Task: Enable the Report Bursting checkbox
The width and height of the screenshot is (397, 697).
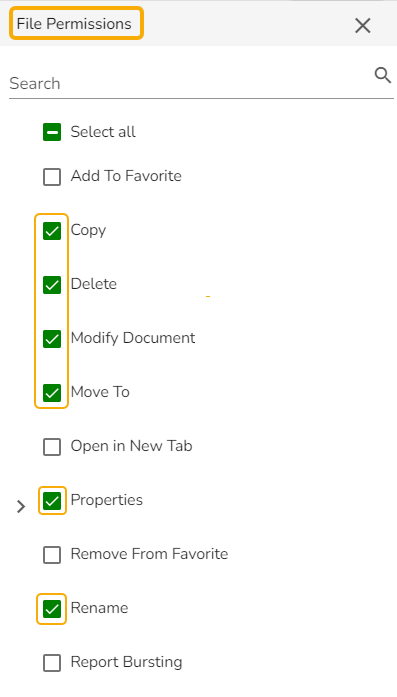Action: pos(52,663)
